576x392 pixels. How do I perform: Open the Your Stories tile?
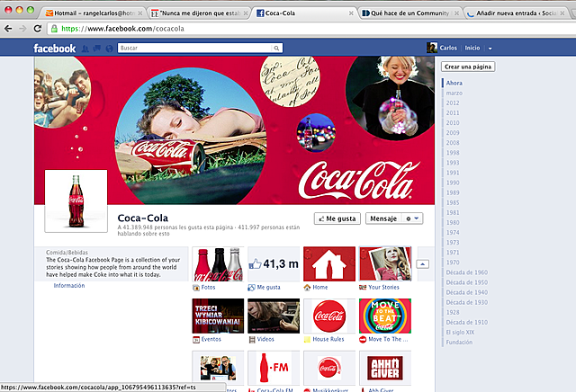385,264
